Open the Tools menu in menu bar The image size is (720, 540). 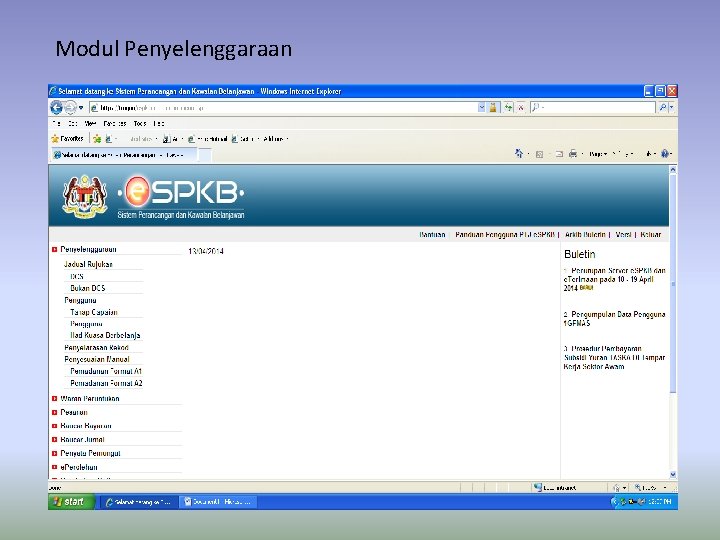tap(140, 124)
